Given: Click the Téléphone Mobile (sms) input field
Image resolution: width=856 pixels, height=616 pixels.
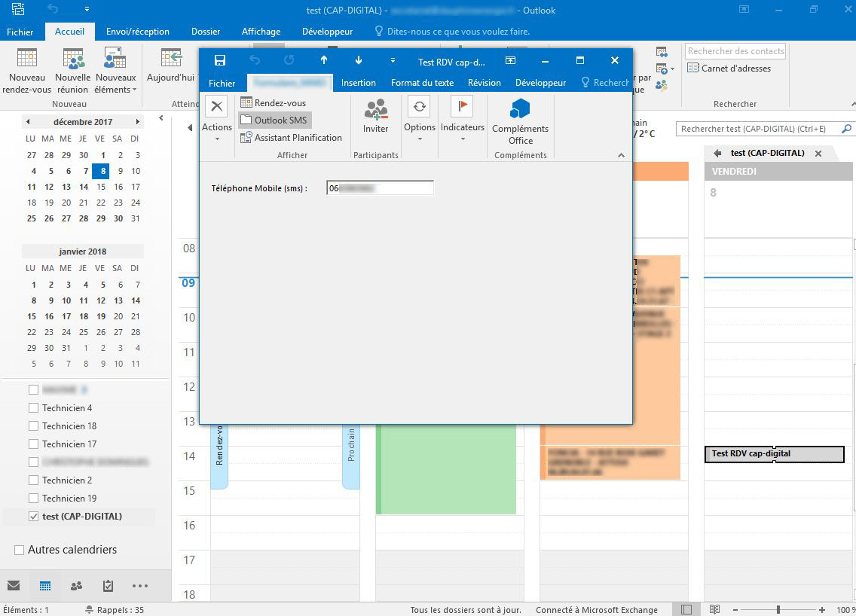Looking at the screenshot, I should (380, 188).
